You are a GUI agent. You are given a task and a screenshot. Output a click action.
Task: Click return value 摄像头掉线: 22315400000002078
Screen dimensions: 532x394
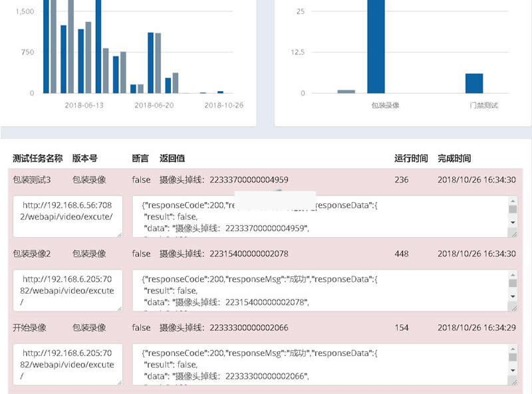click(224, 254)
